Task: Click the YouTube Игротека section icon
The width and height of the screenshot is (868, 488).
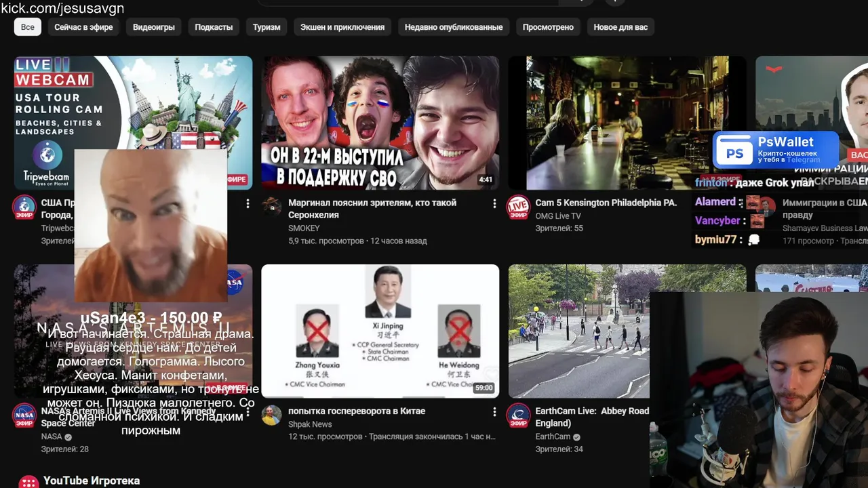Action: point(28,482)
